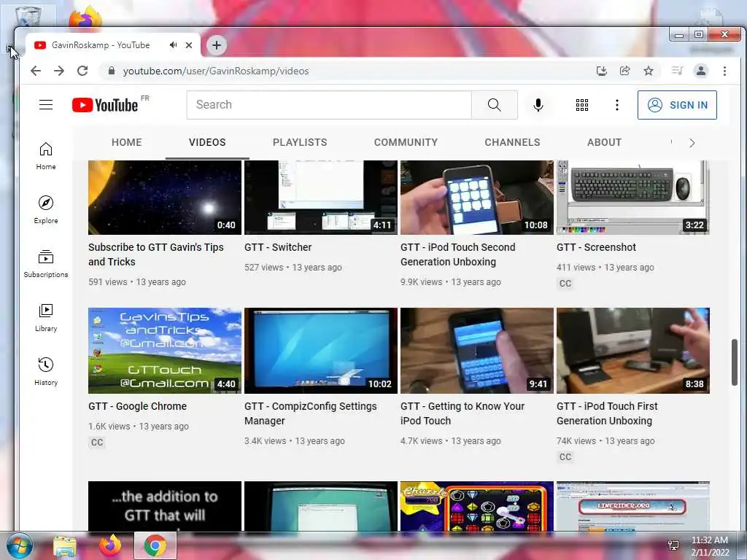Screen dimensions: 747x560
Task: Open Windows Explorer from taskbar
Action: (x=65, y=545)
